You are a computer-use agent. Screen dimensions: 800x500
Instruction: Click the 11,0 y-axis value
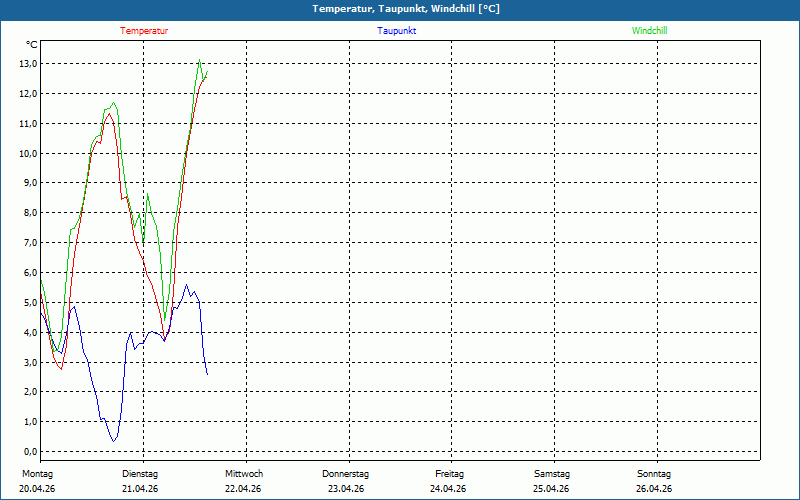[x=28, y=123]
